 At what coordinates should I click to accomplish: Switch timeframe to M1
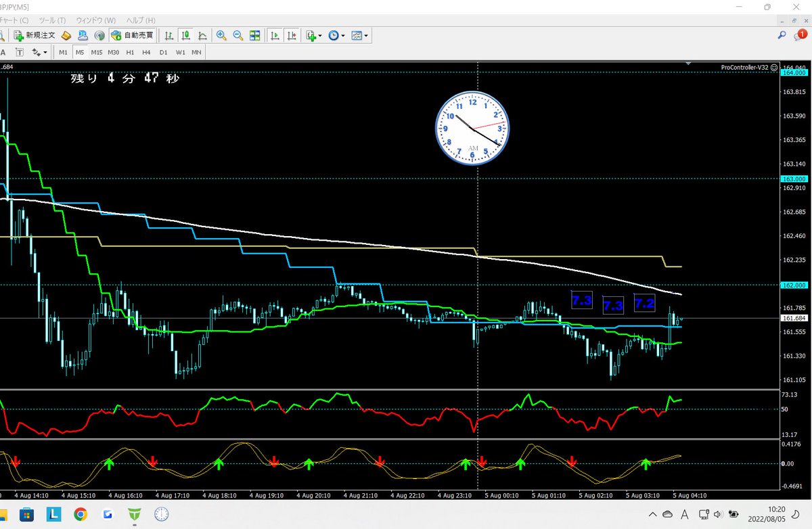63,52
